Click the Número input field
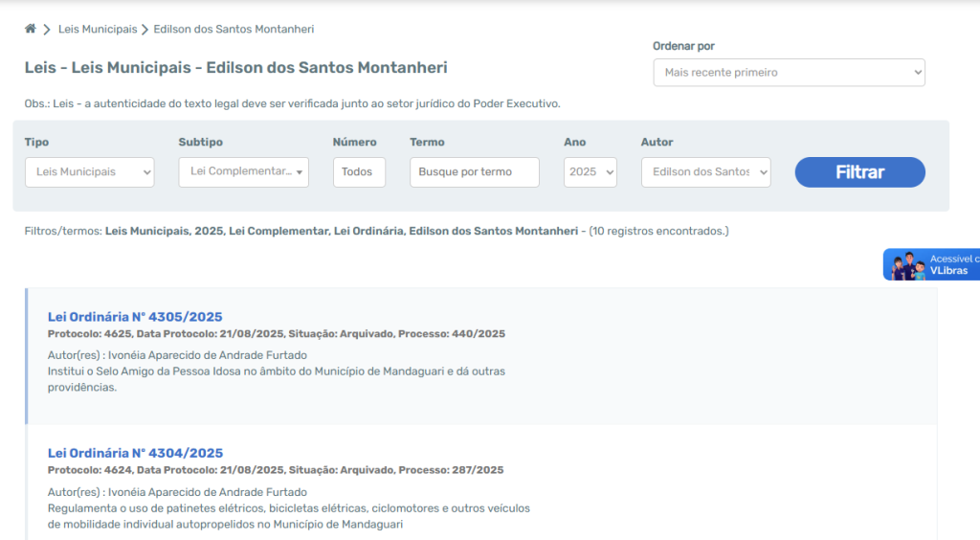The height and width of the screenshot is (540, 980). click(359, 172)
